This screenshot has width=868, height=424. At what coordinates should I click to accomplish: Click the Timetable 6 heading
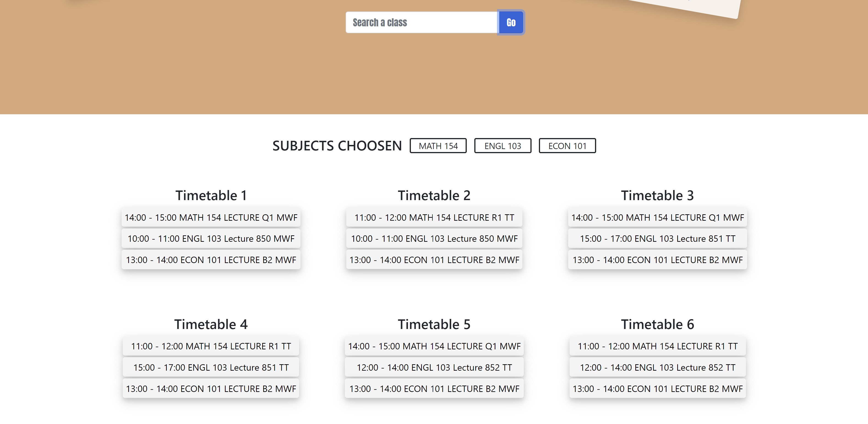click(x=657, y=325)
